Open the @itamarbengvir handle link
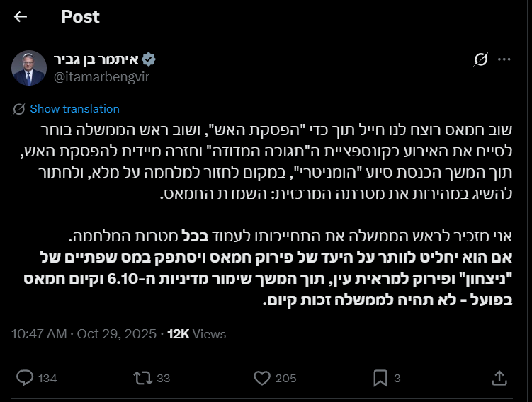This screenshot has height=402, width=532. pyautogui.click(x=101, y=76)
